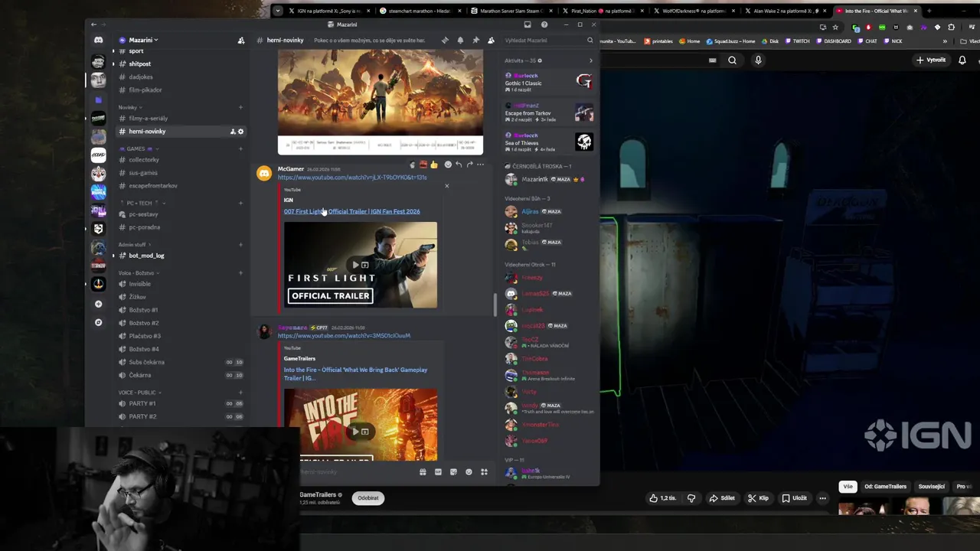Image resolution: width=980 pixels, height=551 pixels.
Task: Add a server plus icon in server list
Action: point(98,305)
